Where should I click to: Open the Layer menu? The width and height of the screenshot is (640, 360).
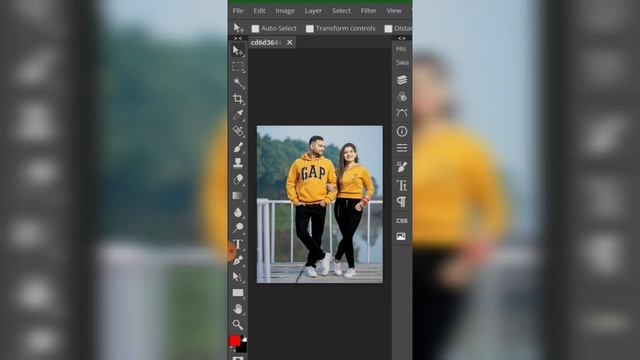pyautogui.click(x=313, y=11)
